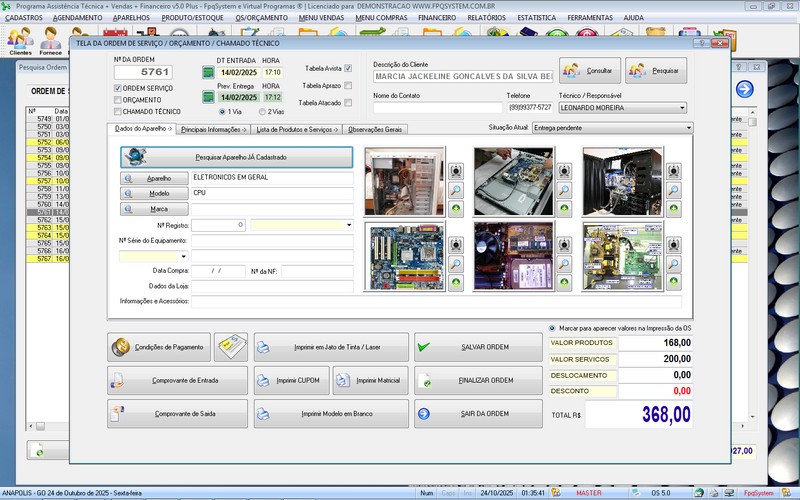Click the Clientes toolbar icon

(19, 41)
